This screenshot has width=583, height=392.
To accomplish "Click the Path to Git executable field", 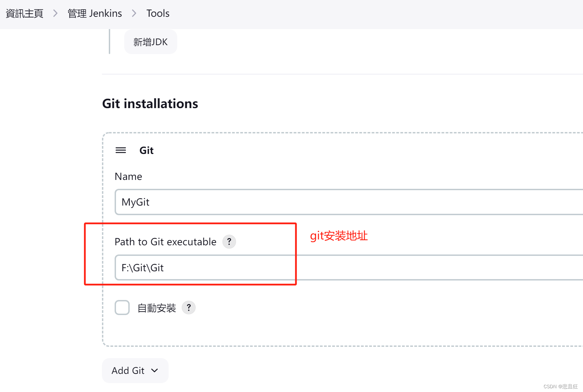I will [349, 267].
